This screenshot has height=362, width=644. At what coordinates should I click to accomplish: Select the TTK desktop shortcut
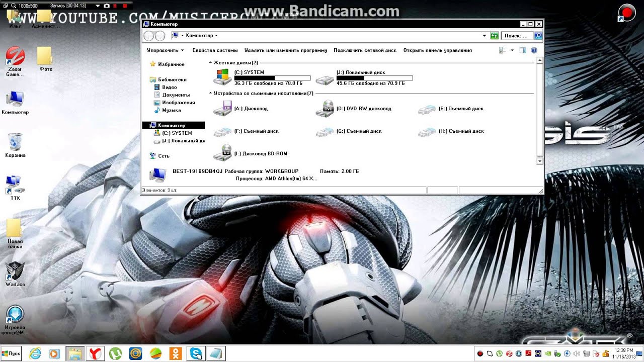15,187
